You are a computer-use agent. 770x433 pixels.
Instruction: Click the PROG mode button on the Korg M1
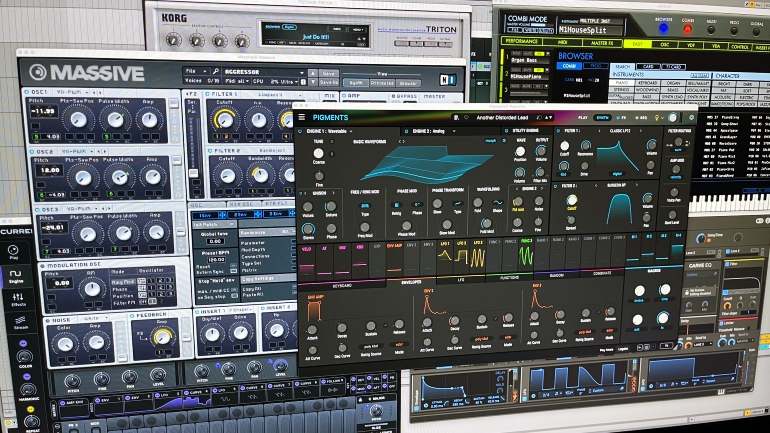[x=734, y=31]
